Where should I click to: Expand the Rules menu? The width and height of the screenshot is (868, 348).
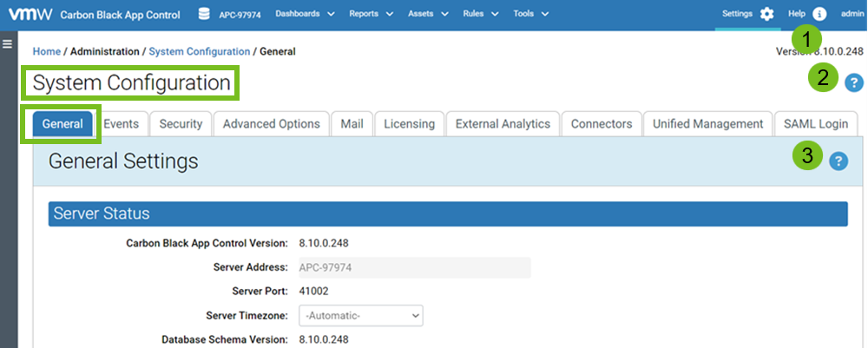click(481, 14)
